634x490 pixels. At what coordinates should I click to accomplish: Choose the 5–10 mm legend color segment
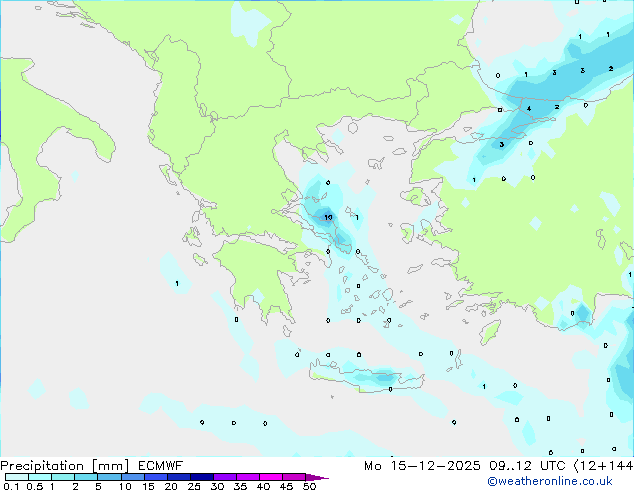(110, 477)
